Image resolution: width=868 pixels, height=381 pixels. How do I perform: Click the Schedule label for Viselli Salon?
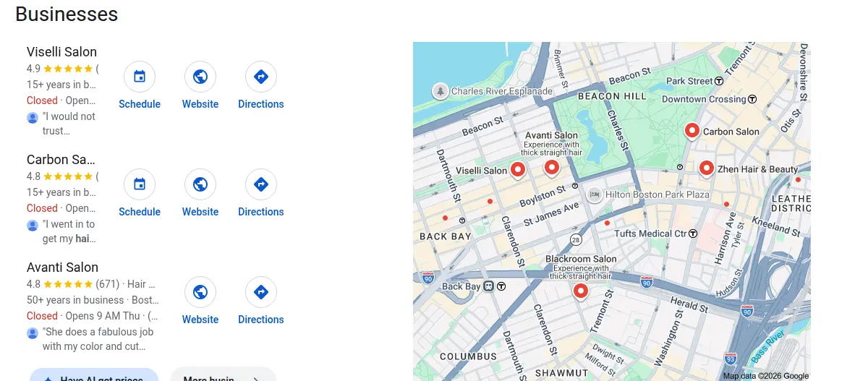click(x=140, y=104)
